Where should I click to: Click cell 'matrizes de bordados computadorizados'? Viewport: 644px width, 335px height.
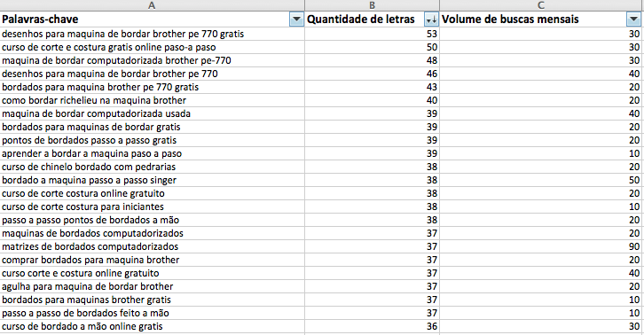(152, 246)
